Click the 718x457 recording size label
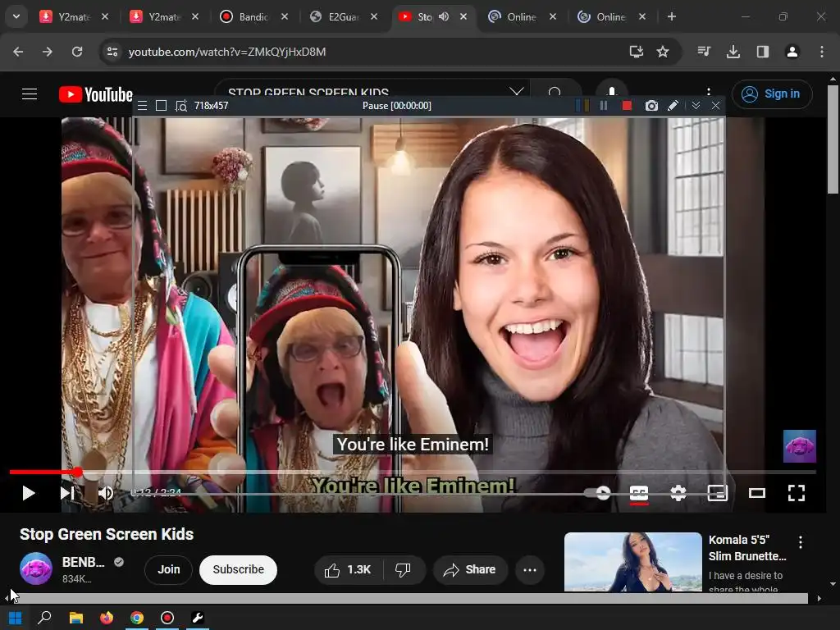Viewport: 840px width, 630px height. [x=211, y=106]
